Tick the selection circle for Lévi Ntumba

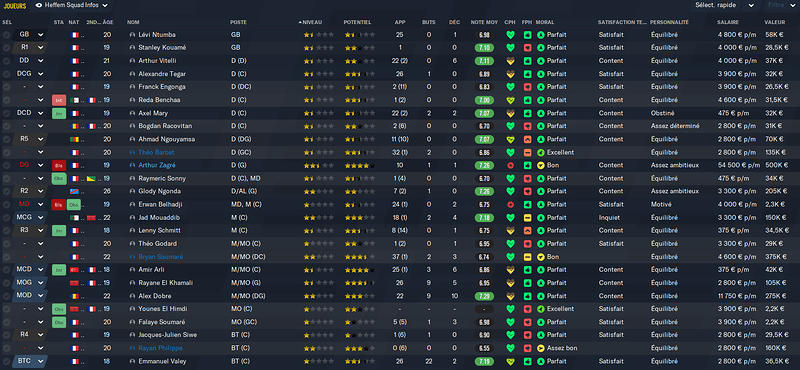6,35
